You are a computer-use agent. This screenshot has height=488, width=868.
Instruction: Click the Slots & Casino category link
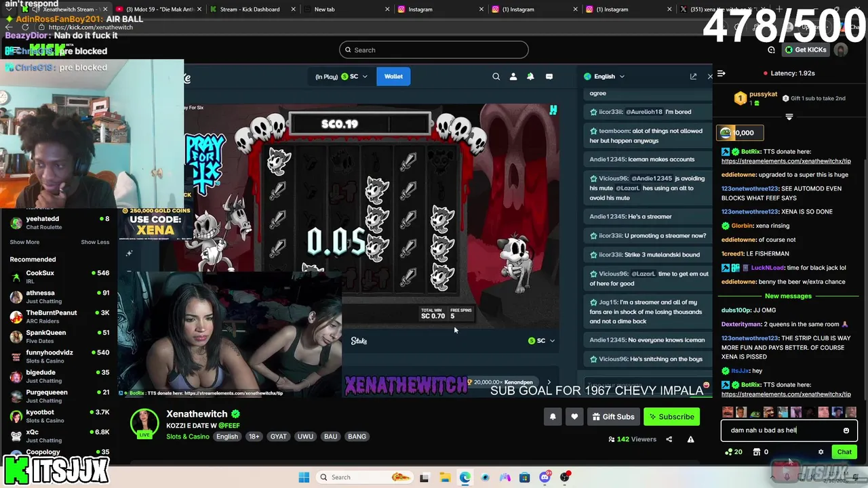click(x=187, y=436)
